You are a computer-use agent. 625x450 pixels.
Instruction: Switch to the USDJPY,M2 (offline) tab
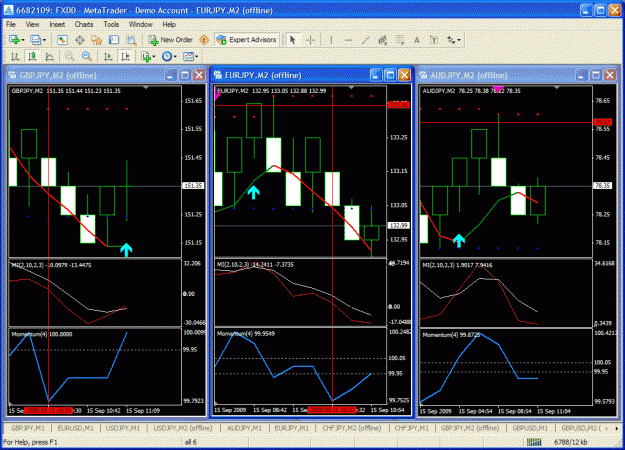click(x=183, y=428)
